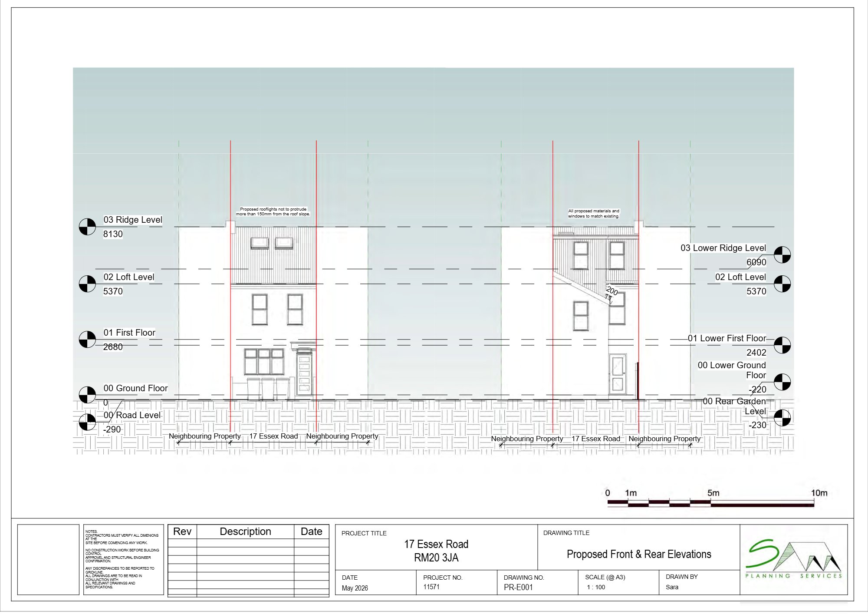868x614 pixels.
Task: Select the drawing number 'PR-E001'
Action: click(x=518, y=587)
